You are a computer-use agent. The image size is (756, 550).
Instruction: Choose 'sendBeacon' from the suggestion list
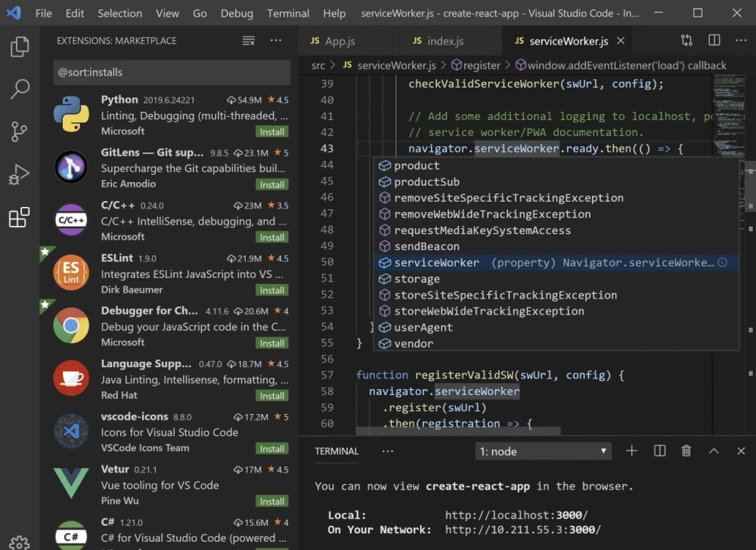click(x=556, y=246)
